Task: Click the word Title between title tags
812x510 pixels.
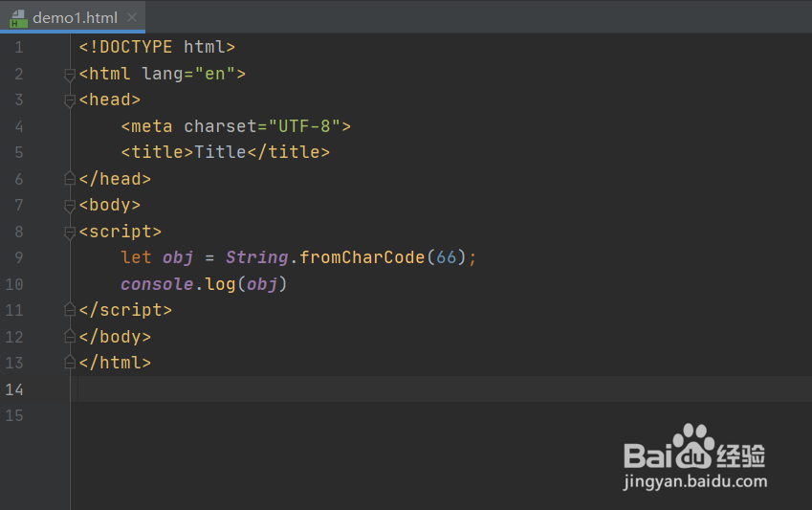Action: (220, 152)
